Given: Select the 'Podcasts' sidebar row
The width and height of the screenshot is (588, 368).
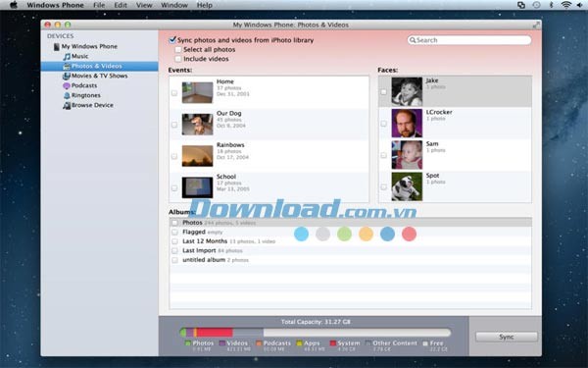Looking at the screenshot, I should (x=99, y=85).
